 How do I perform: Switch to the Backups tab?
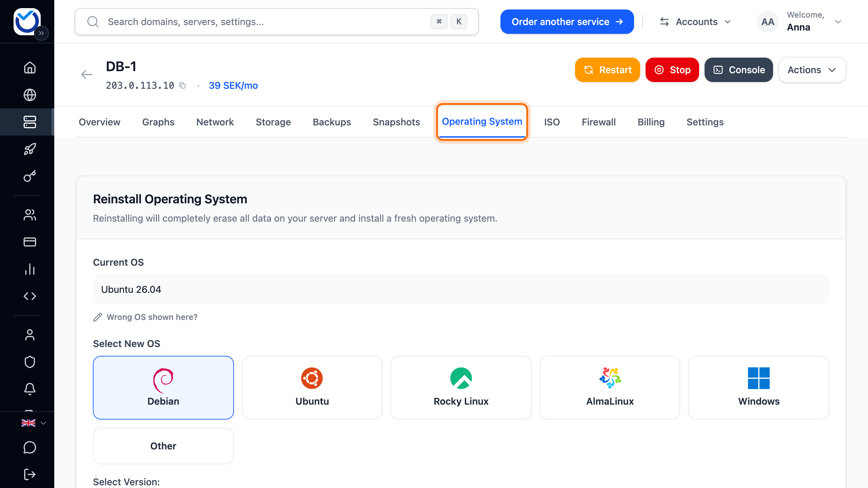[x=332, y=122]
